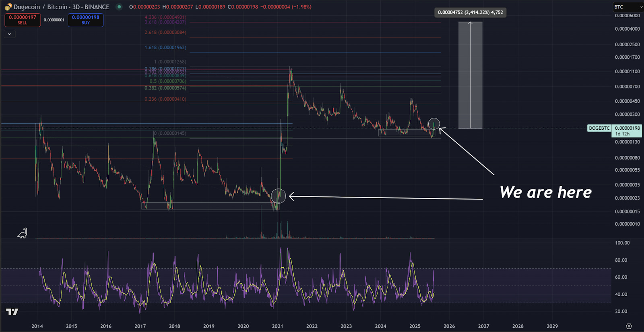Click the 2029 label on the time axis

(552, 326)
